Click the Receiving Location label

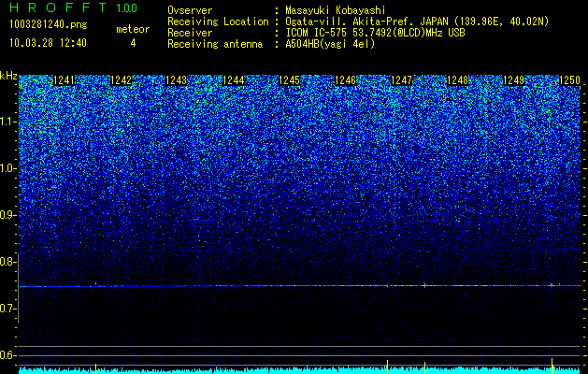218,22
